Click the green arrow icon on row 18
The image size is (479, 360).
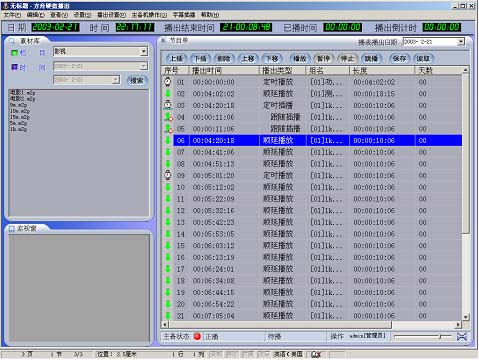168,280
